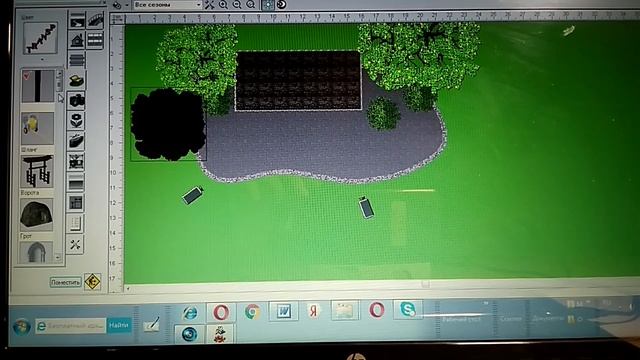Zoom in with the plus magnifier

[223, 5]
